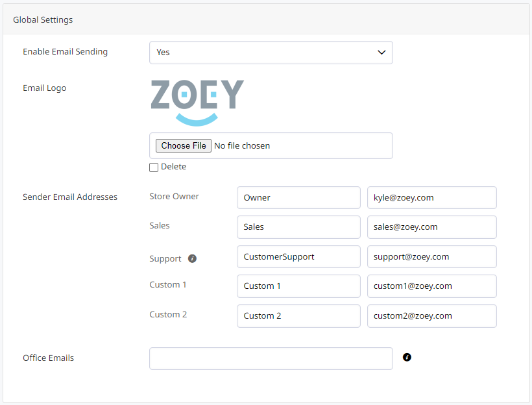Click the support@zoey.com email field
This screenshot has width=532, height=405.
tap(431, 256)
